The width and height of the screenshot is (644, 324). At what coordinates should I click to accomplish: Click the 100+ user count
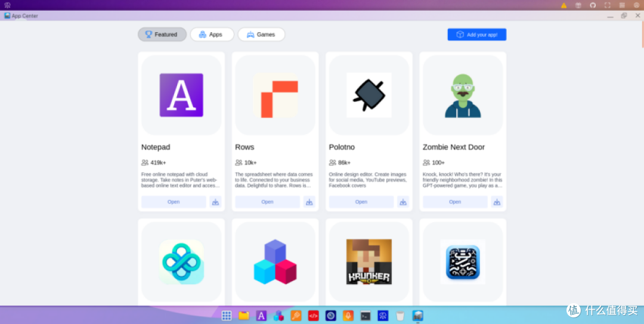438,163
